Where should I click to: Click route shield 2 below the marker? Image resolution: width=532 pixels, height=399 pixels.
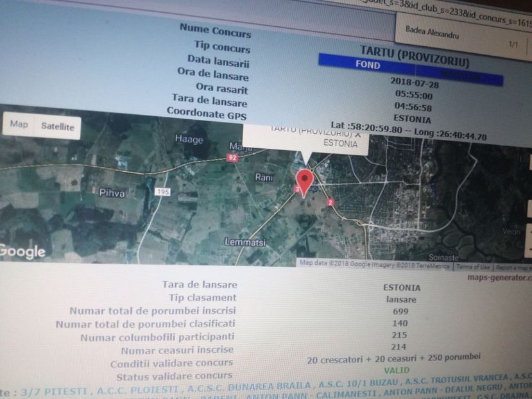[330, 201]
